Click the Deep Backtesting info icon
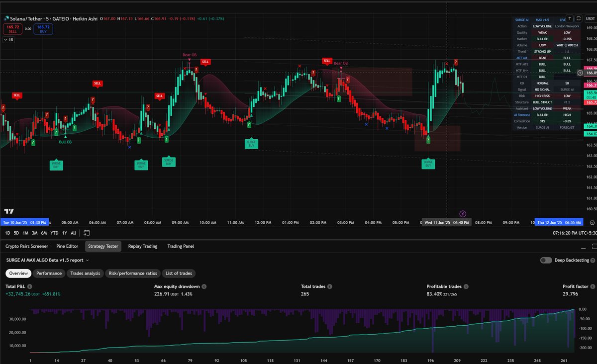Viewport: 597px width, 364px height. click(x=592, y=260)
